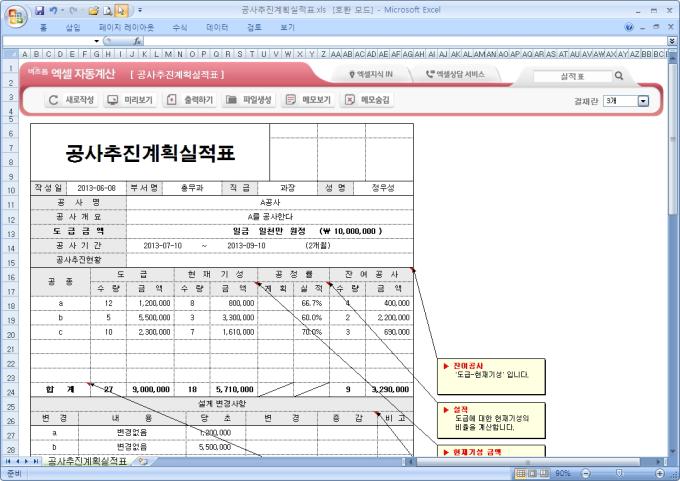Open the Customize Quick Access Toolbar dropdown
This screenshot has height=481, width=680.
point(140,9)
